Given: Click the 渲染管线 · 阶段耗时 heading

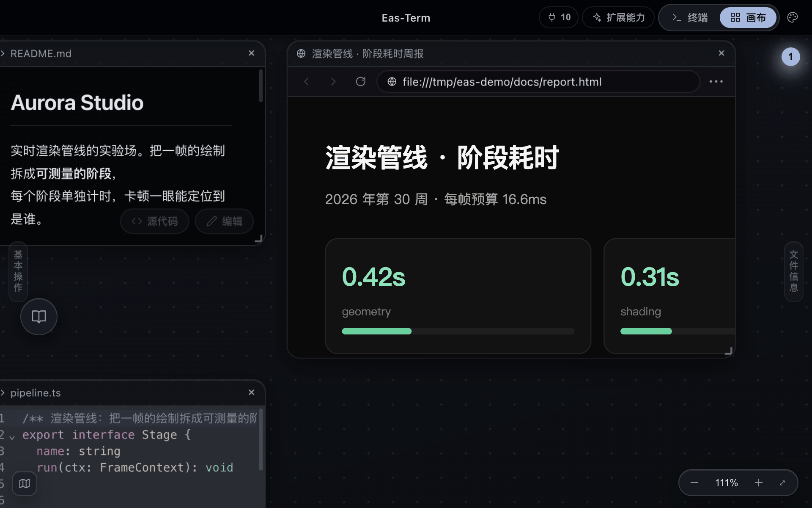Looking at the screenshot, I should point(442,157).
